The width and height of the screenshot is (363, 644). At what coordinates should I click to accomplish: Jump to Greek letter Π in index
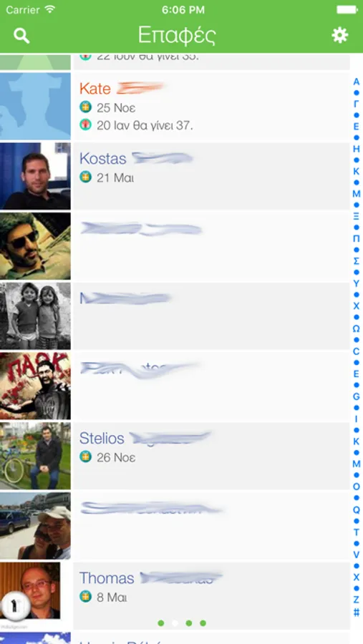(x=357, y=238)
